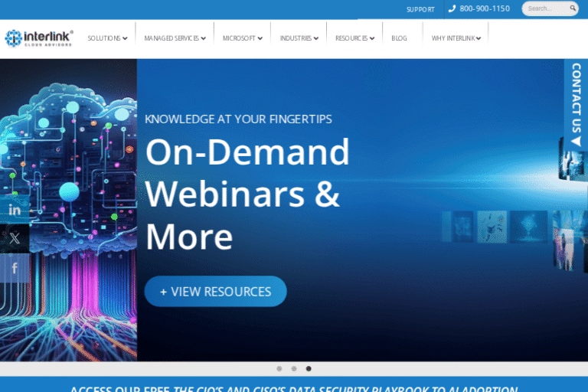588x392 pixels.
Task: Click the Interlink Cloud Advisors logo
Action: [39, 38]
